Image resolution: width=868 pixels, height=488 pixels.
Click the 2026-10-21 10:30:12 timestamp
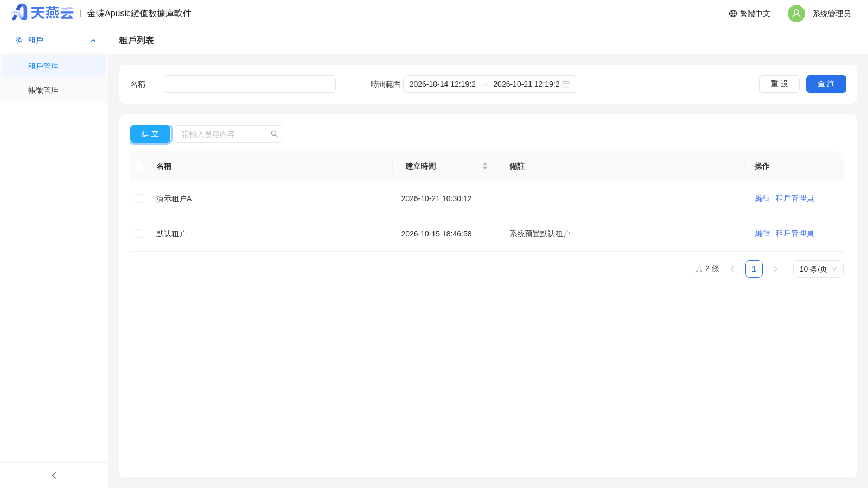coord(436,198)
